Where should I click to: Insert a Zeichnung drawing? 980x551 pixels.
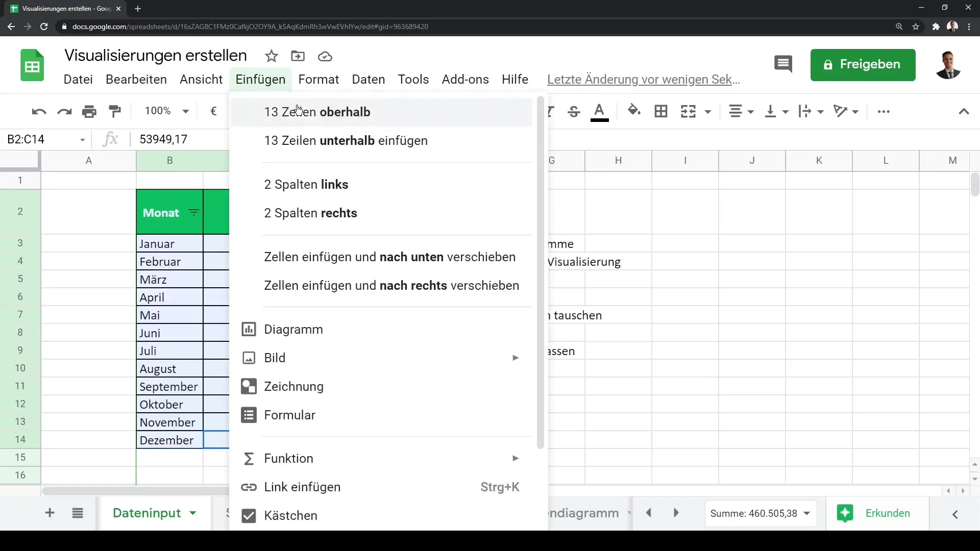(381, 387)
